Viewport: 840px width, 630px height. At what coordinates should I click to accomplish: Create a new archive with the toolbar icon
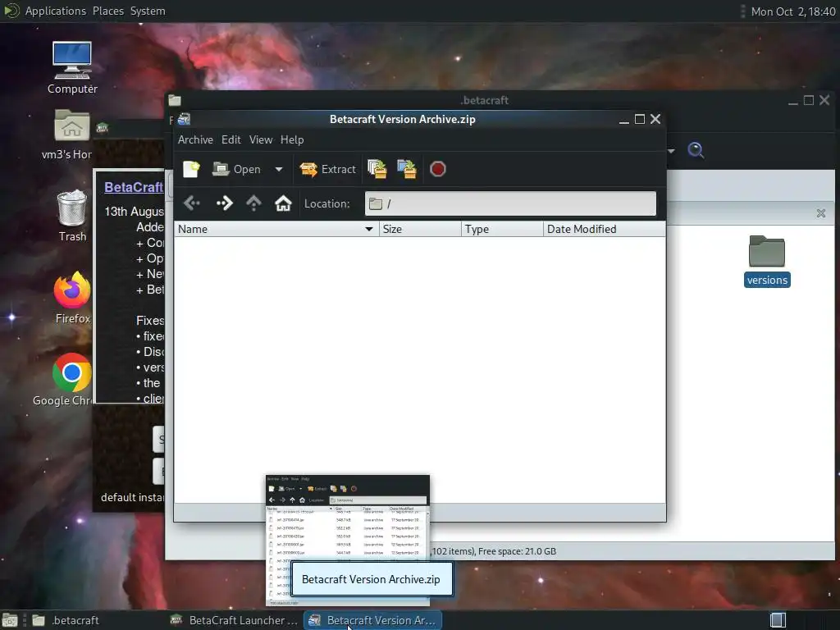[x=191, y=169]
